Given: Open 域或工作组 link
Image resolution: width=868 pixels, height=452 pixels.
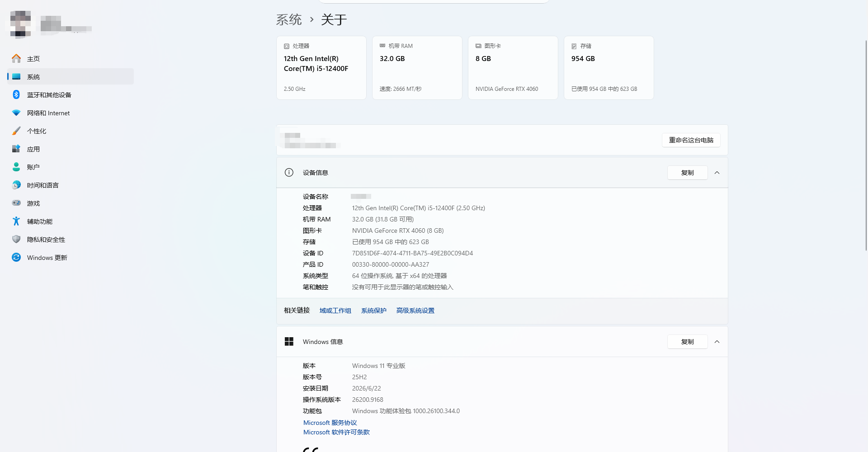Looking at the screenshot, I should click(x=335, y=311).
